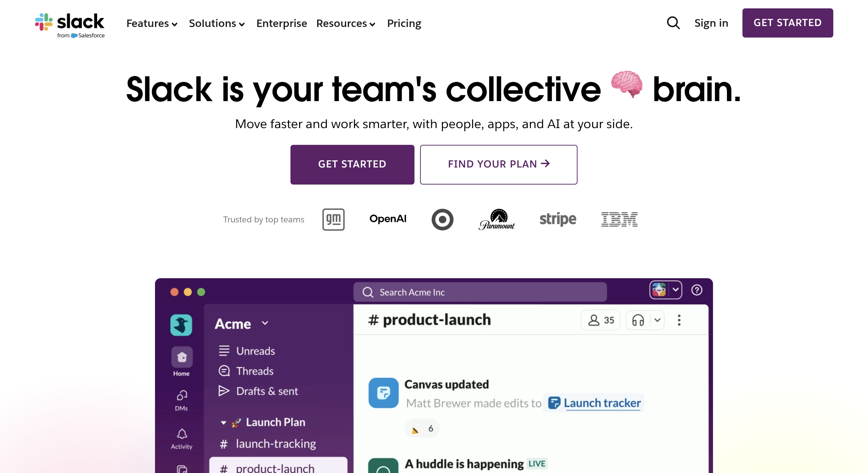868x473 pixels.
Task: Open the Enterprise page
Action: (x=282, y=24)
